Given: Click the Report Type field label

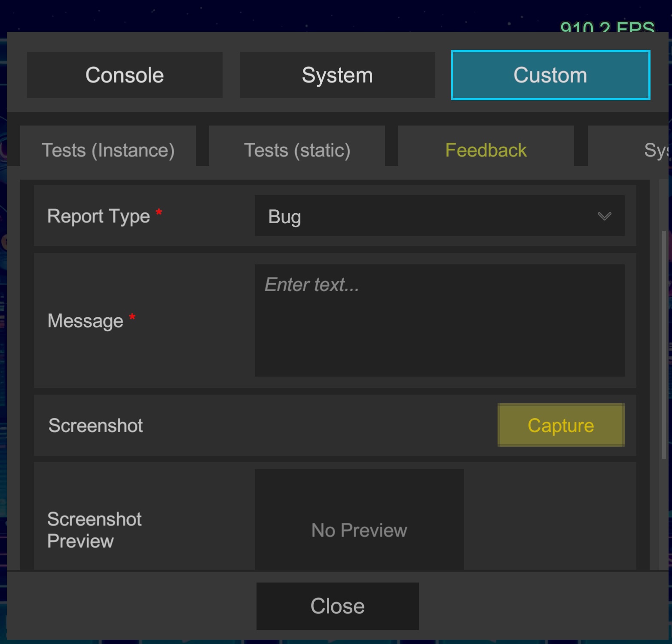Looking at the screenshot, I should tap(98, 216).
